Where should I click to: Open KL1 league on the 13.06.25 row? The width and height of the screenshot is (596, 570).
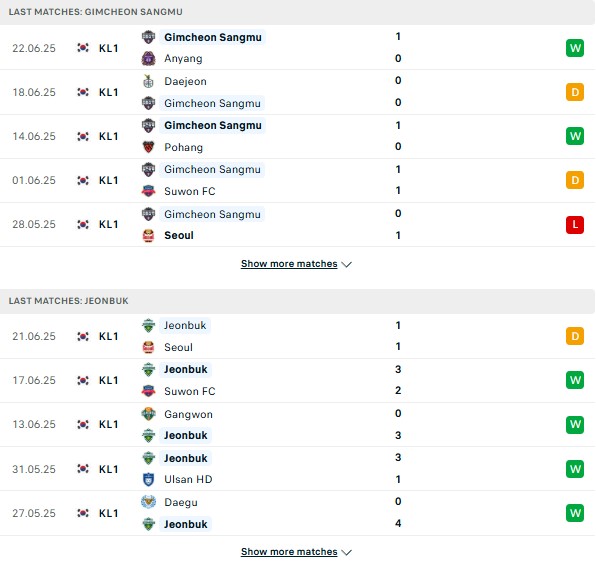click(x=108, y=424)
